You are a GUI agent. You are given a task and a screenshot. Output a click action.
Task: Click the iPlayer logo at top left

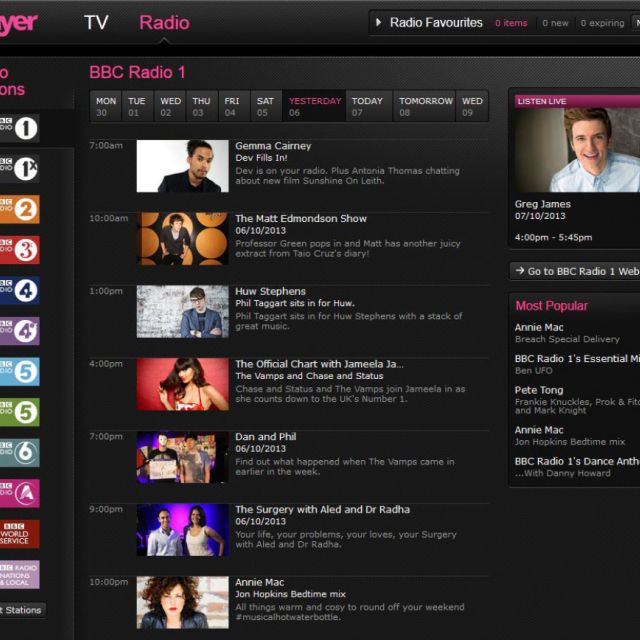(x=19, y=24)
